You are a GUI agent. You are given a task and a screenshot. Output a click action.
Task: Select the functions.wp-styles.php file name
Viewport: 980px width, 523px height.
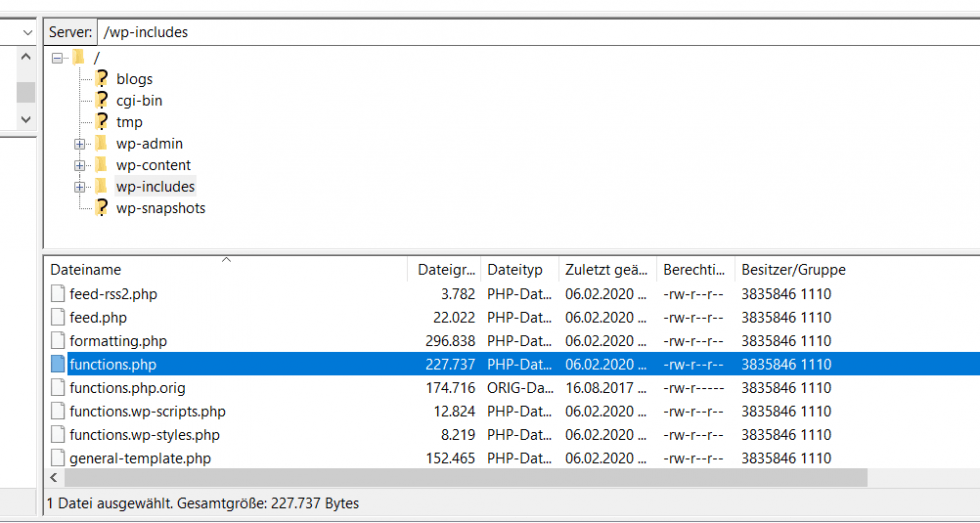click(x=144, y=435)
